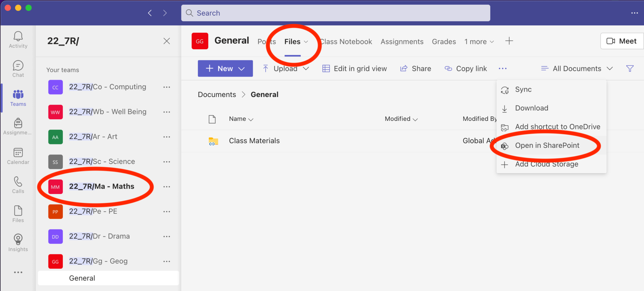Open Files from the sidebar
Screen dimensions: 644x291
18,213
